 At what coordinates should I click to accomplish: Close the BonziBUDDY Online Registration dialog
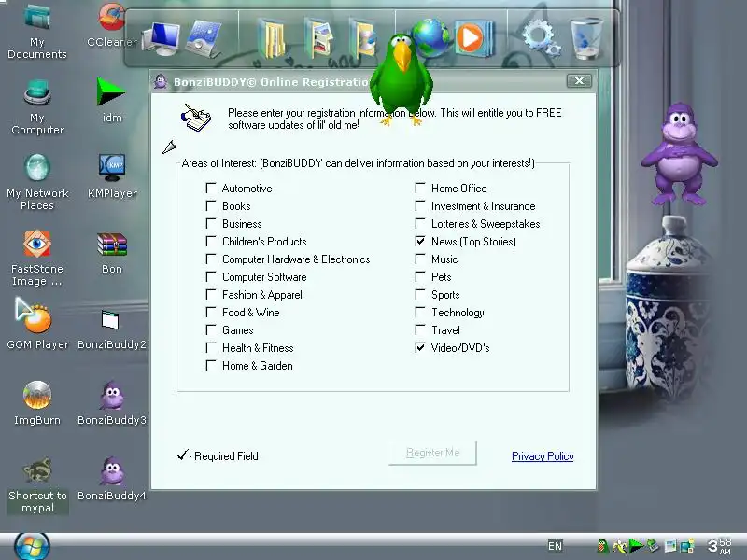(579, 81)
